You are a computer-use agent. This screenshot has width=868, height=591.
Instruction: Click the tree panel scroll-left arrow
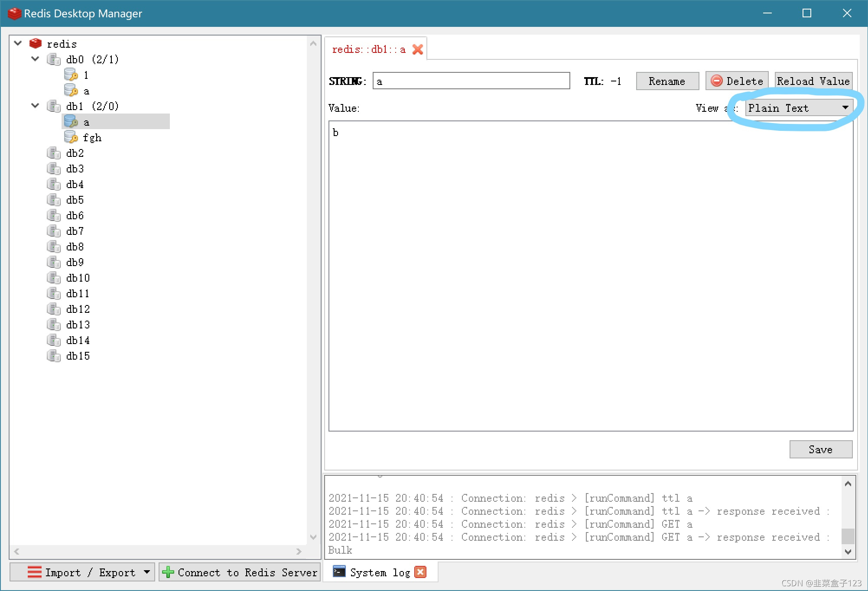tap(17, 552)
